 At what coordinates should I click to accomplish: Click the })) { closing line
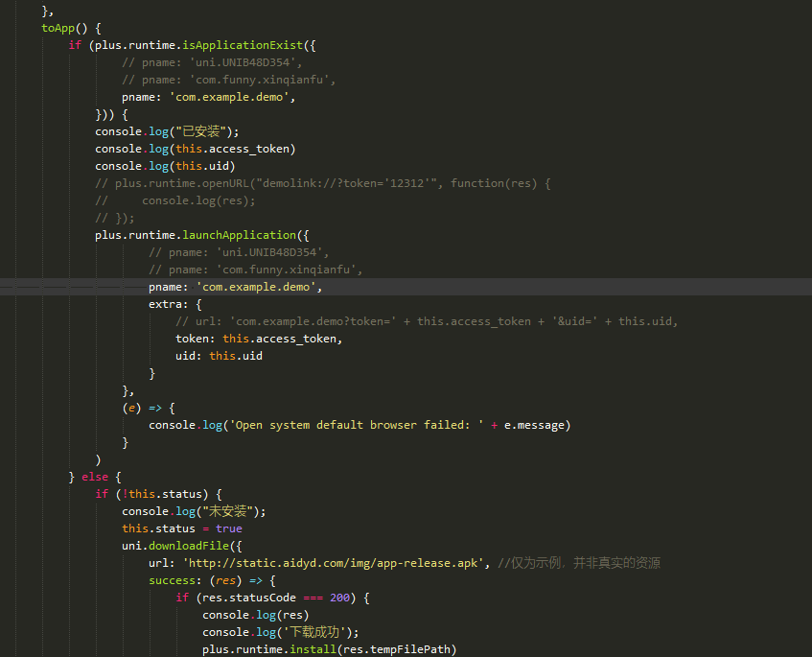click(111, 114)
